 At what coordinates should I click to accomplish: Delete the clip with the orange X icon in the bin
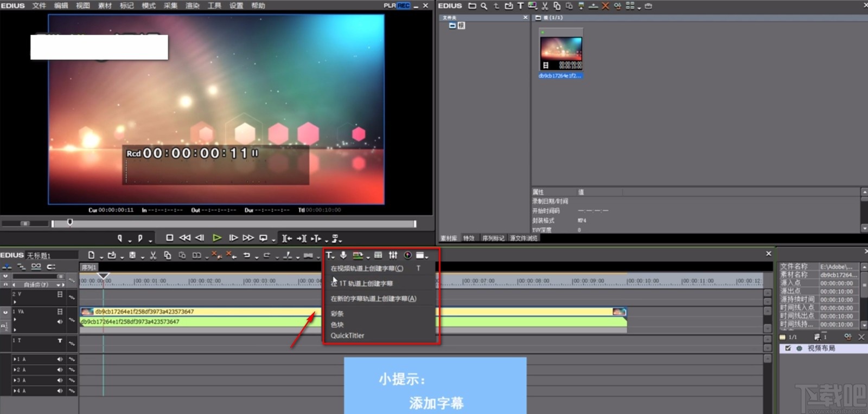(x=605, y=6)
